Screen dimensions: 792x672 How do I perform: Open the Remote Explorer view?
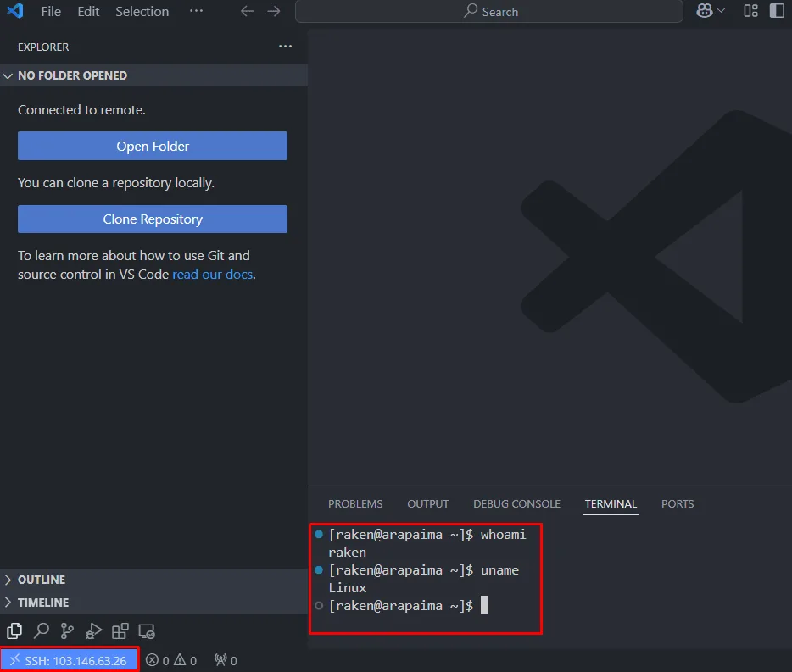coord(147,631)
